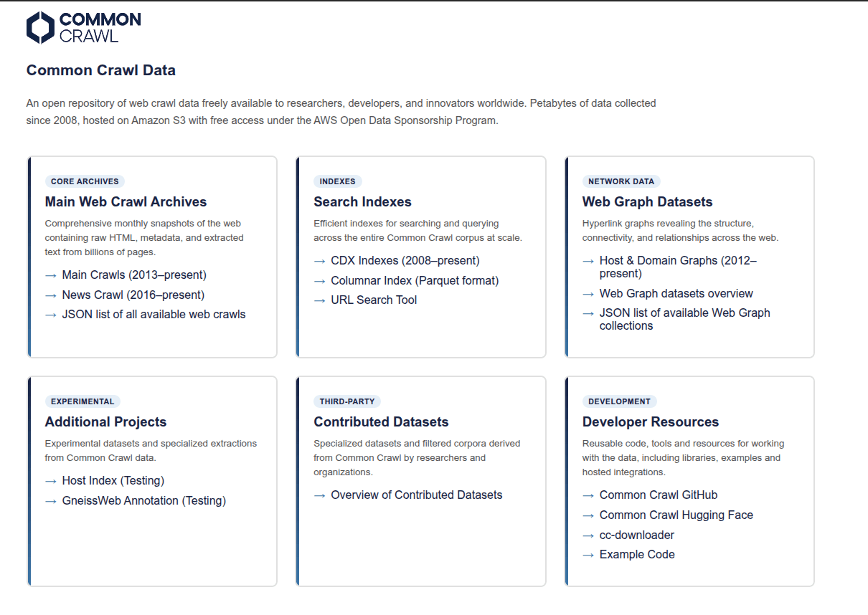Open JSON list of all available web crawls
The image size is (868, 615).
pyautogui.click(x=154, y=315)
